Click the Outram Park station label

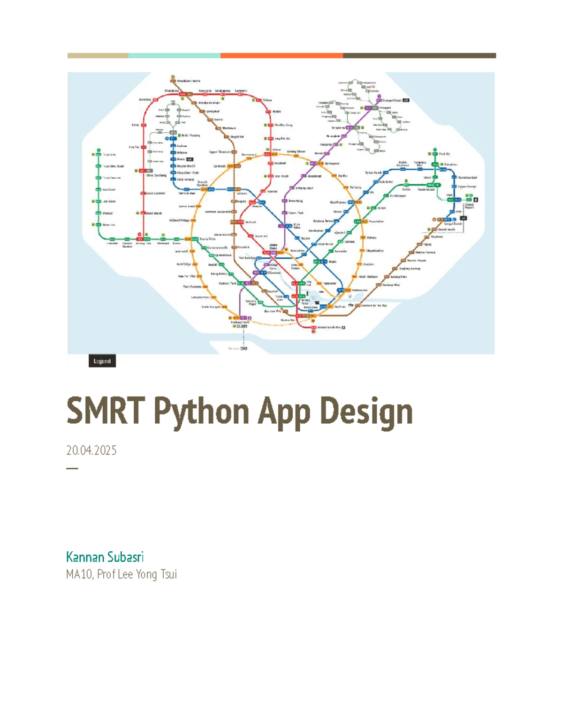click(228, 283)
